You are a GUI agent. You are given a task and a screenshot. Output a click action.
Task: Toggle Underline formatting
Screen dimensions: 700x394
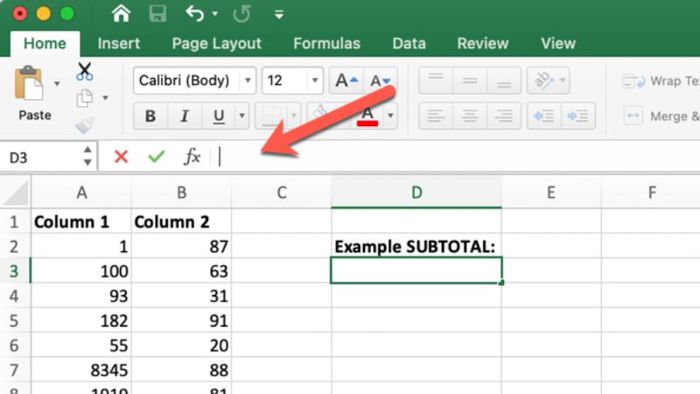(x=219, y=116)
